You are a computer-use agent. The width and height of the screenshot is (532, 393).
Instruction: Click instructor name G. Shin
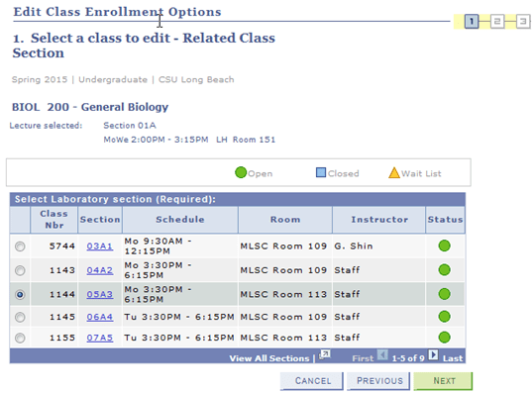(354, 246)
